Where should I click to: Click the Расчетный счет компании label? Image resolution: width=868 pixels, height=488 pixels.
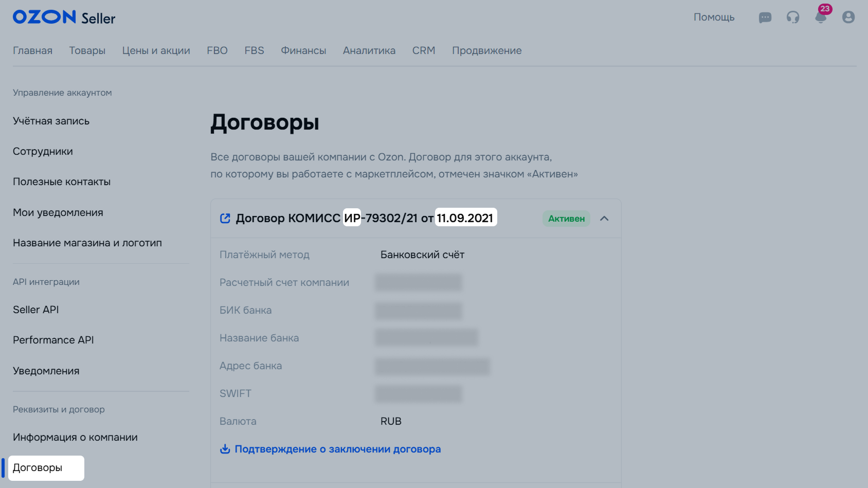click(x=284, y=282)
